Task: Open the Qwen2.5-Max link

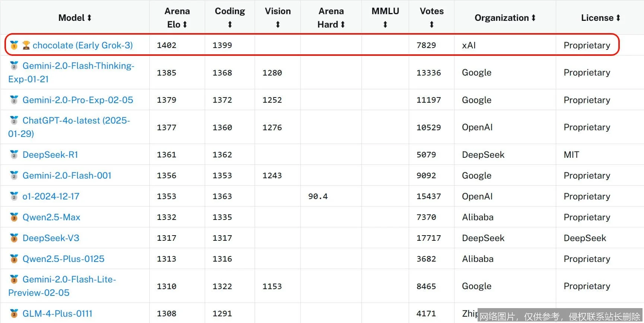Action: [x=51, y=217]
